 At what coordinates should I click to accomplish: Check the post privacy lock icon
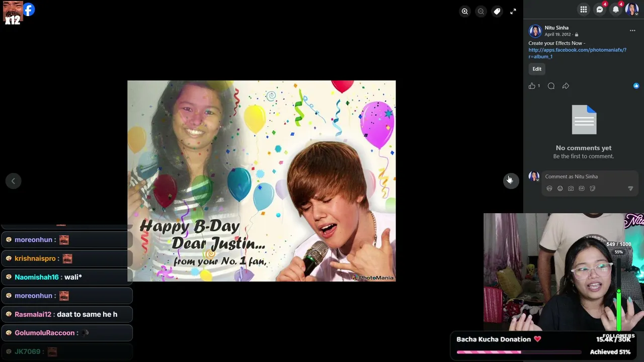pyautogui.click(x=577, y=35)
